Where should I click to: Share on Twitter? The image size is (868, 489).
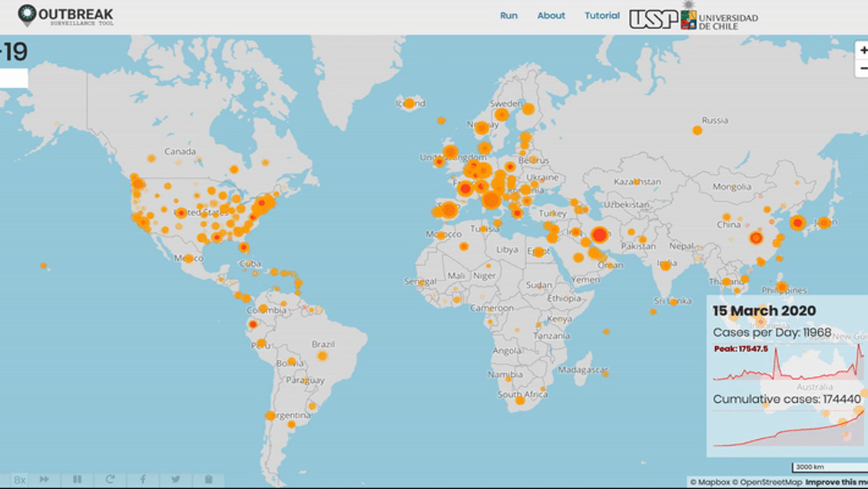[176, 480]
